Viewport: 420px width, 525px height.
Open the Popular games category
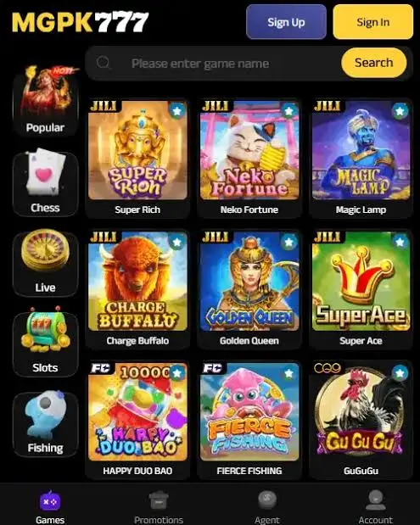(x=46, y=101)
